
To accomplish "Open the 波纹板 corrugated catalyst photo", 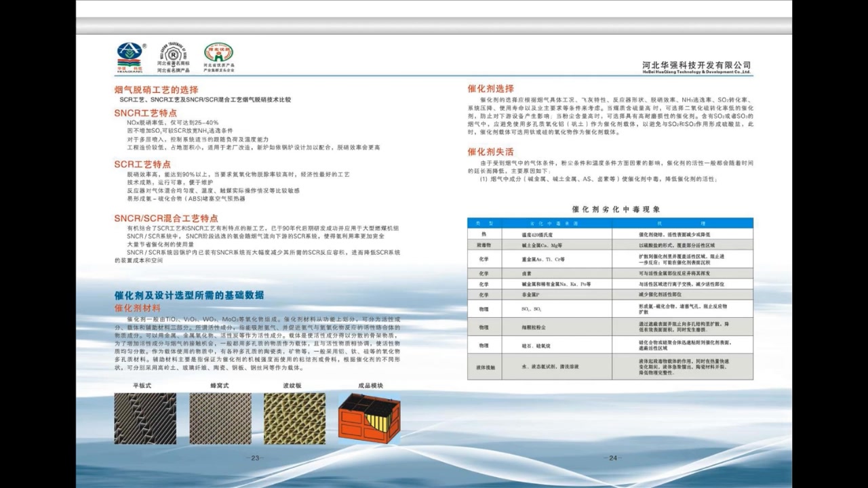I will pos(294,418).
